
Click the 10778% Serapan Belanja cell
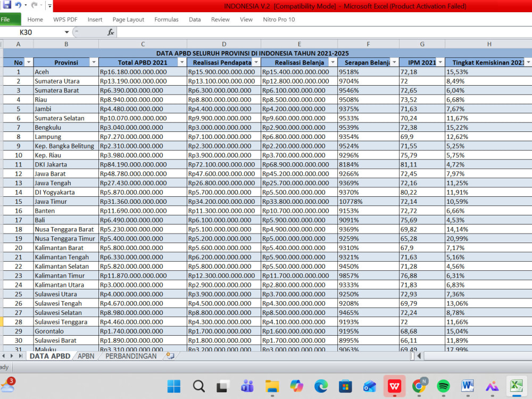[x=368, y=202]
